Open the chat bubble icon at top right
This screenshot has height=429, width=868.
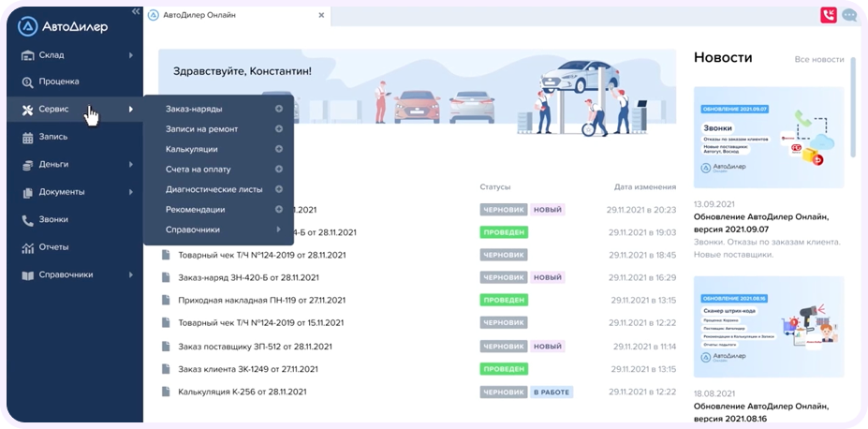coord(849,15)
